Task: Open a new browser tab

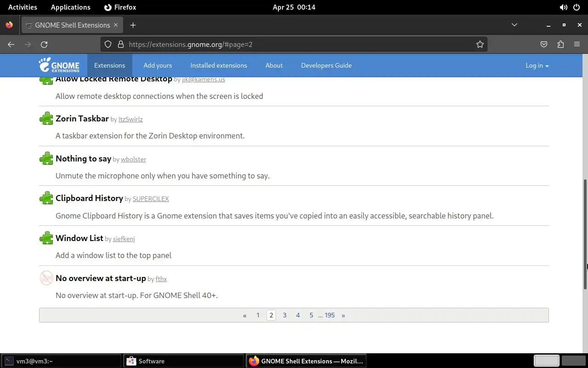Action: pos(133,25)
